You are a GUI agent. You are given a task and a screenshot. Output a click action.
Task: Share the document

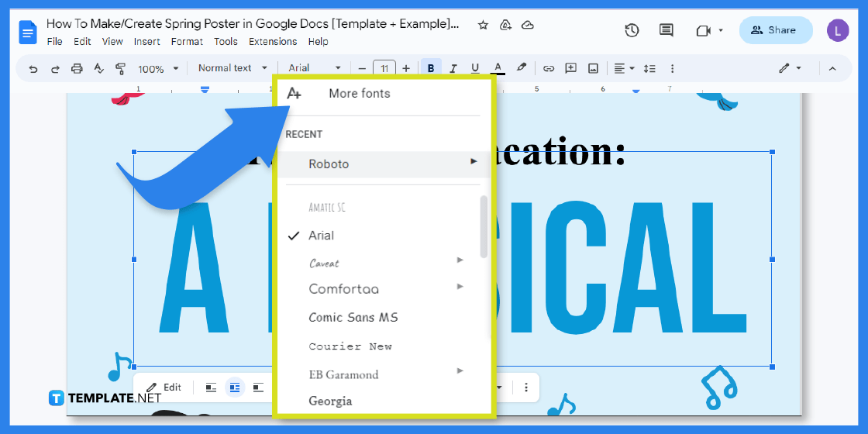(776, 30)
